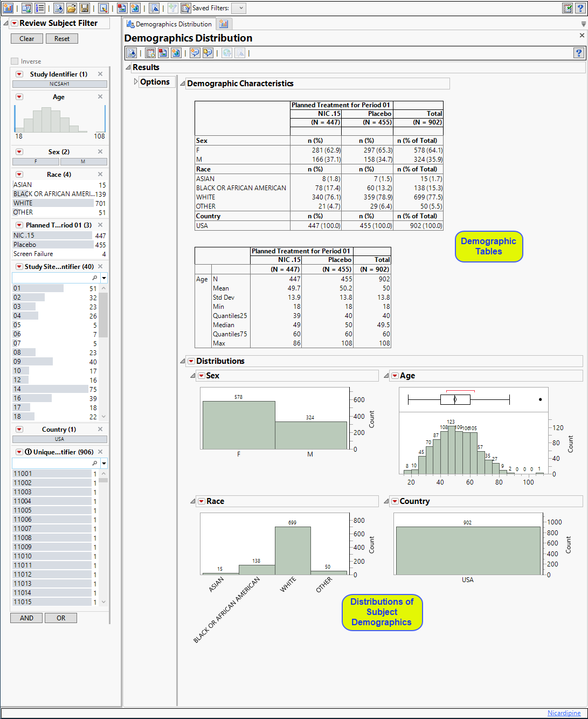The image size is (588, 719).
Task: Collapse the Demographic Characteristics section
Action: (183, 84)
